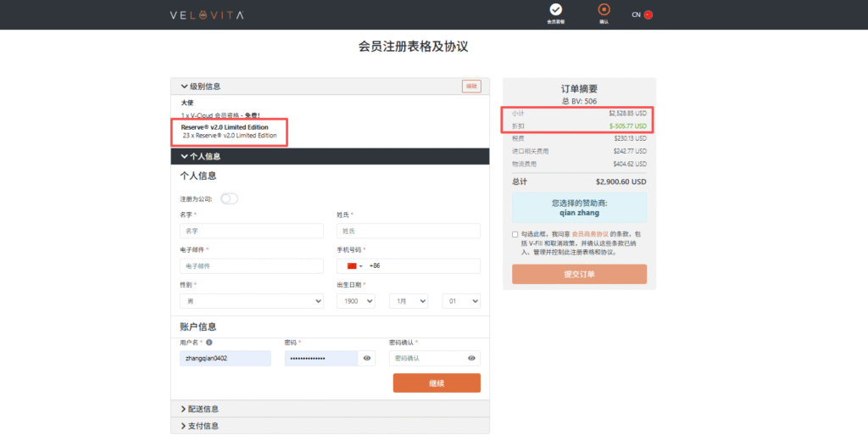Expand the 配送信息 section

coord(330,409)
